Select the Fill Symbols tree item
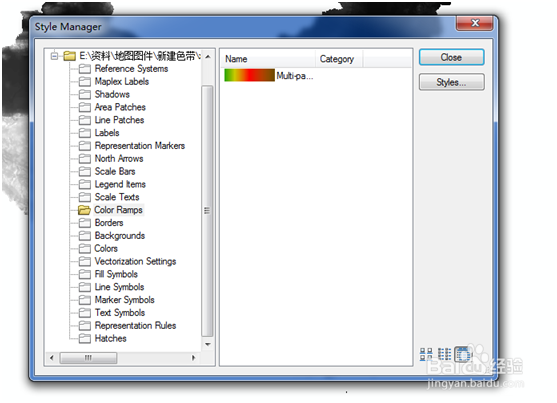The height and width of the screenshot is (403, 557). point(116,274)
